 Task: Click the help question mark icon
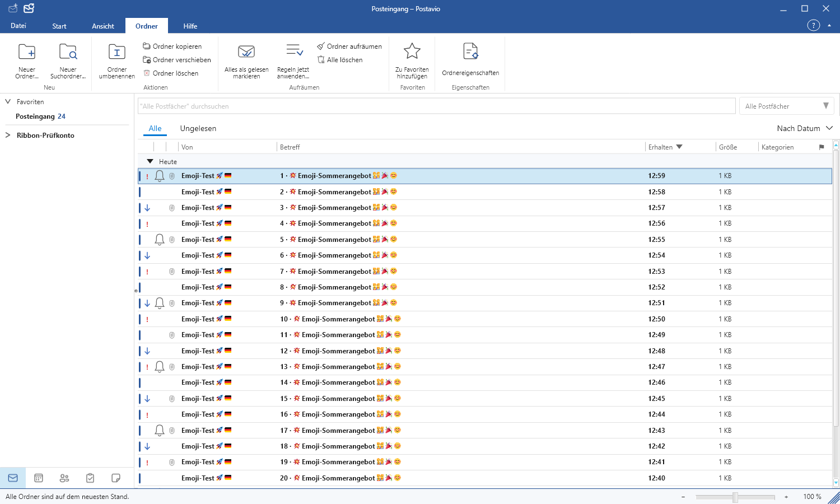tap(813, 26)
